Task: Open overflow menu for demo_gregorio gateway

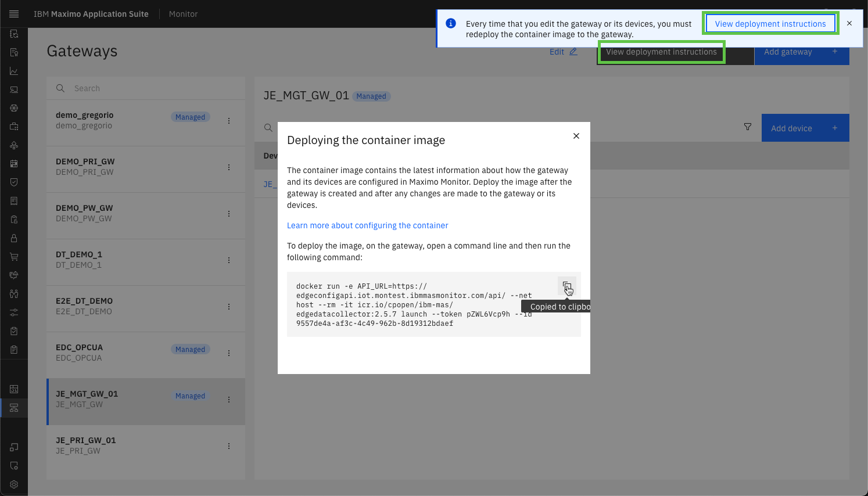Action: pos(229,121)
